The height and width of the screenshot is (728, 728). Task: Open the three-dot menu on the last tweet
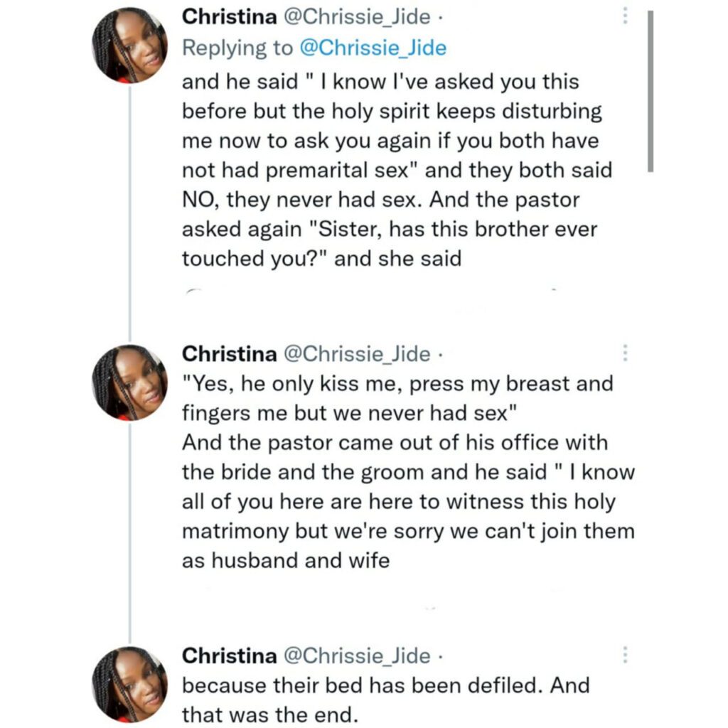[x=625, y=655]
